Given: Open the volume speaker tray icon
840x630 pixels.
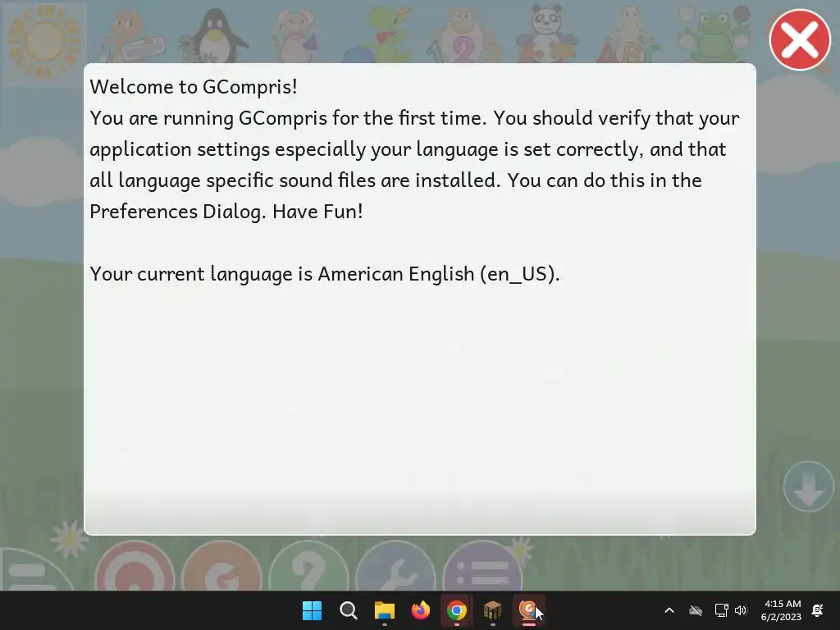Looking at the screenshot, I should [x=741, y=610].
